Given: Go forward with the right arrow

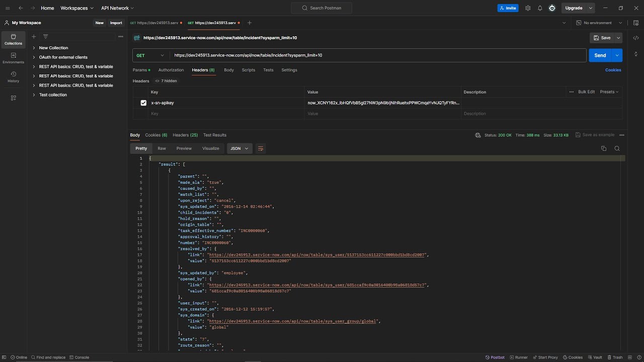Looking at the screenshot, I should 33,8.
